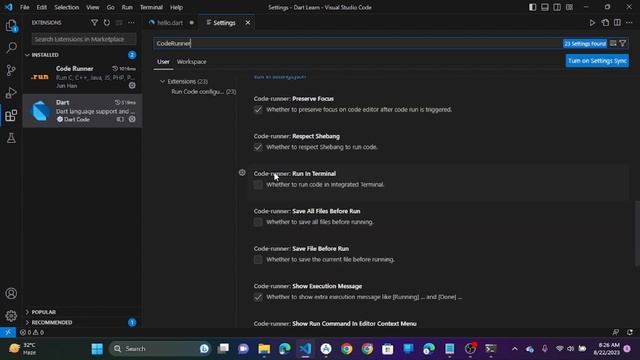
Task: Open the weather widget on taskbar
Action: point(23,349)
